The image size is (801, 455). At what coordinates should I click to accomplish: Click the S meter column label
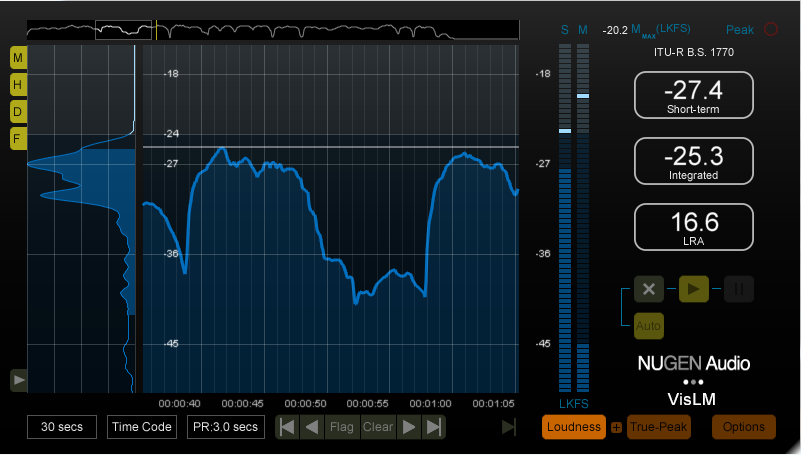tap(564, 30)
